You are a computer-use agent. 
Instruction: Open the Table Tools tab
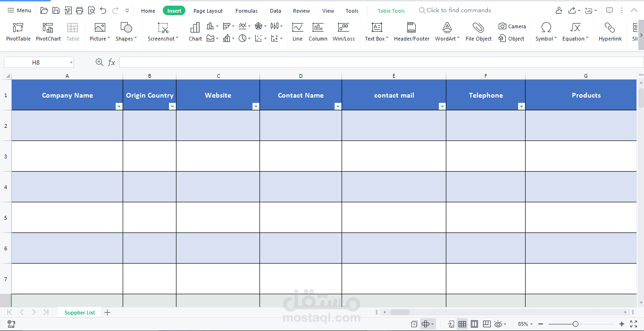[x=391, y=11]
